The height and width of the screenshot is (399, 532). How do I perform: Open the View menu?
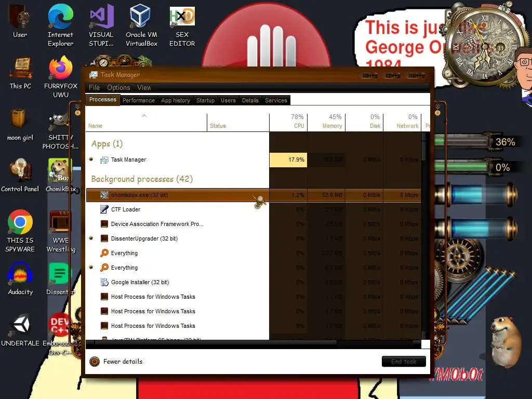[x=144, y=87]
